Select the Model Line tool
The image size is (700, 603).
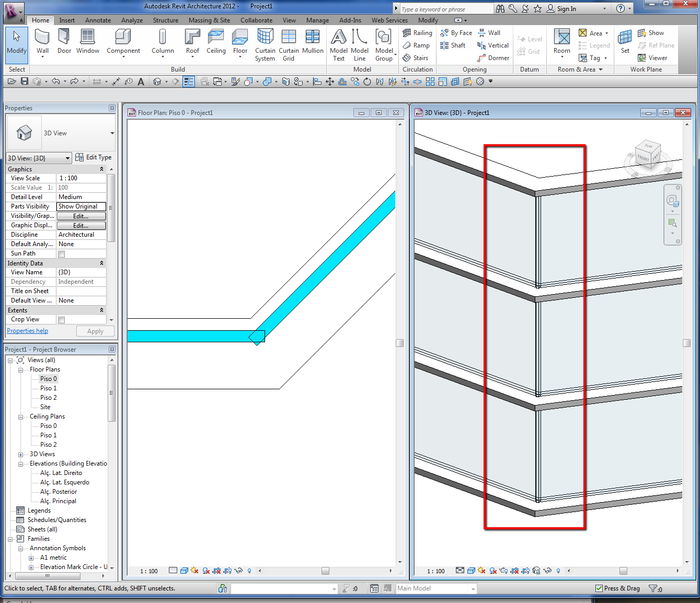360,45
